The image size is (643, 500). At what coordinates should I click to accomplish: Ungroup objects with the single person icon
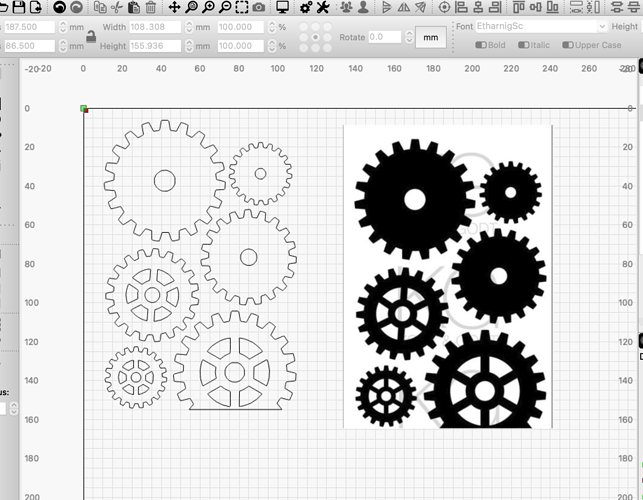tap(363, 7)
